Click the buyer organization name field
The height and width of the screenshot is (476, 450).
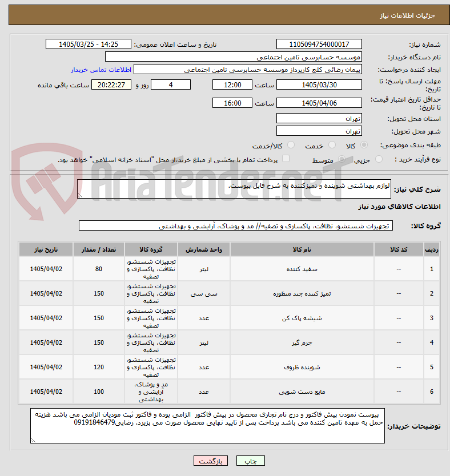point(234,57)
